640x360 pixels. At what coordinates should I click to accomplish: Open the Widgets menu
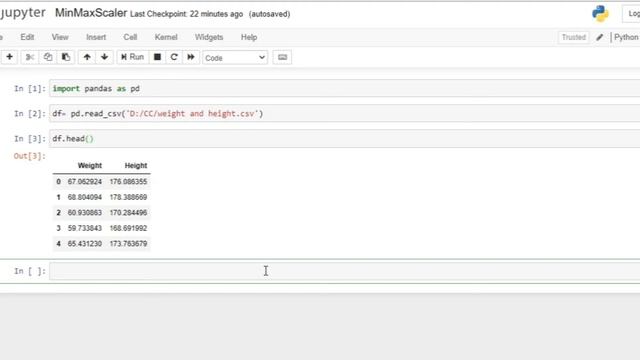pos(209,37)
